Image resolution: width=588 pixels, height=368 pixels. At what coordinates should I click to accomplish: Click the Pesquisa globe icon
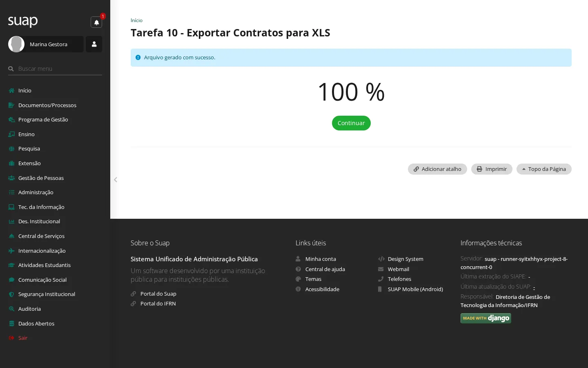tap(11, 149)
